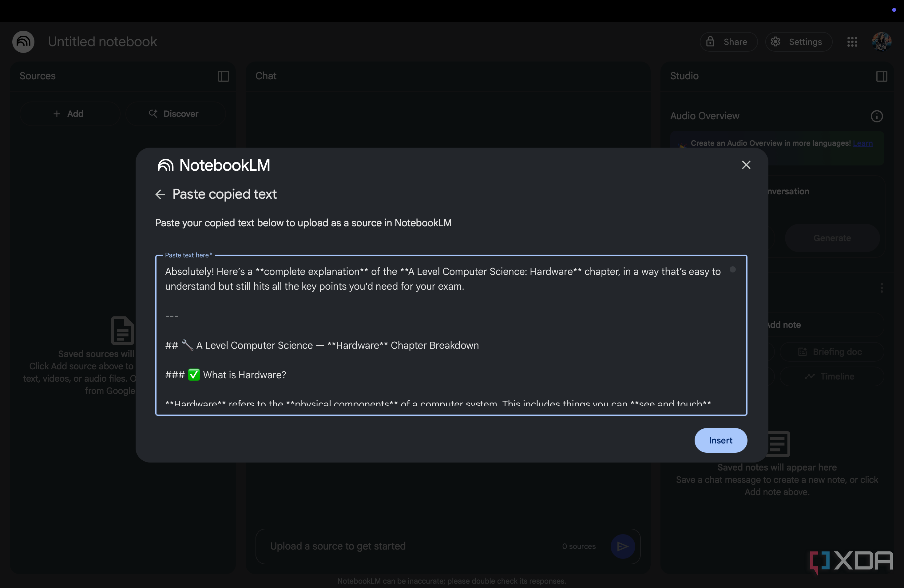This screenshot has width=904, height=588.
Task: Select the Sources panel header
Action: pyautogui.click(x=38, y=76)
